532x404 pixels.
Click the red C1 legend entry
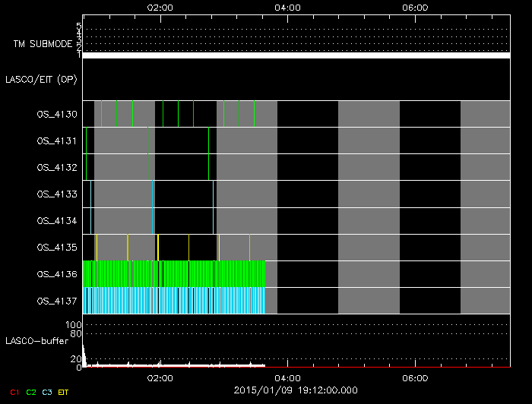14,392
